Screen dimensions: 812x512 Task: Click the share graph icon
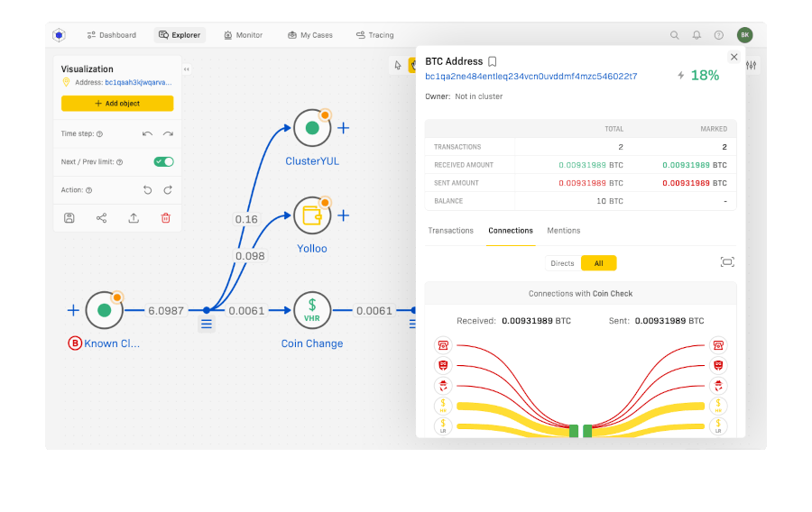click(x=101, y=218)
